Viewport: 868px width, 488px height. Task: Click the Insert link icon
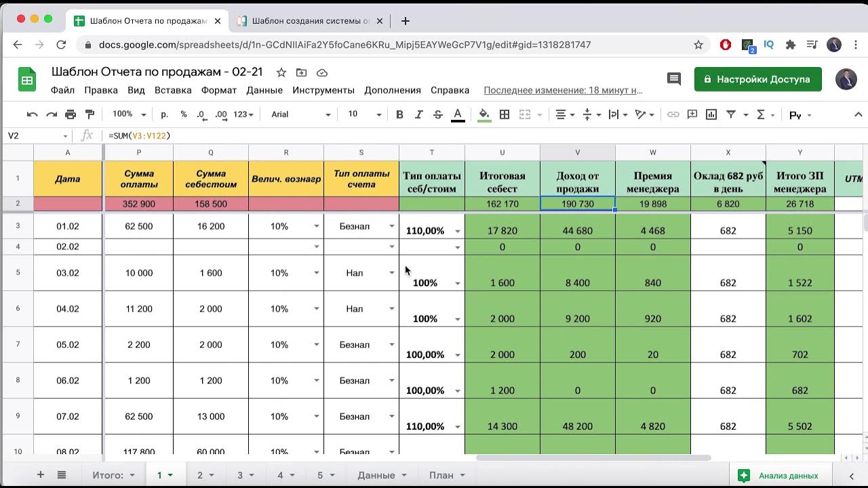[673, 115]
